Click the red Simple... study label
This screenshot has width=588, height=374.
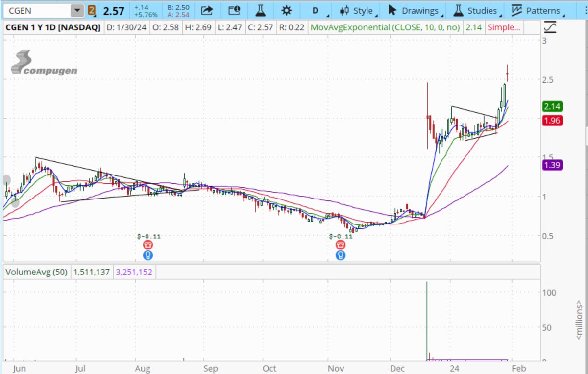(x=503, y=27)
